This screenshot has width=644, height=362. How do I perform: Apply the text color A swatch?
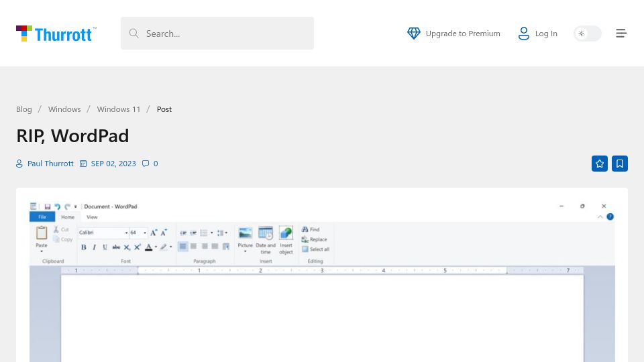coord(149,247)
